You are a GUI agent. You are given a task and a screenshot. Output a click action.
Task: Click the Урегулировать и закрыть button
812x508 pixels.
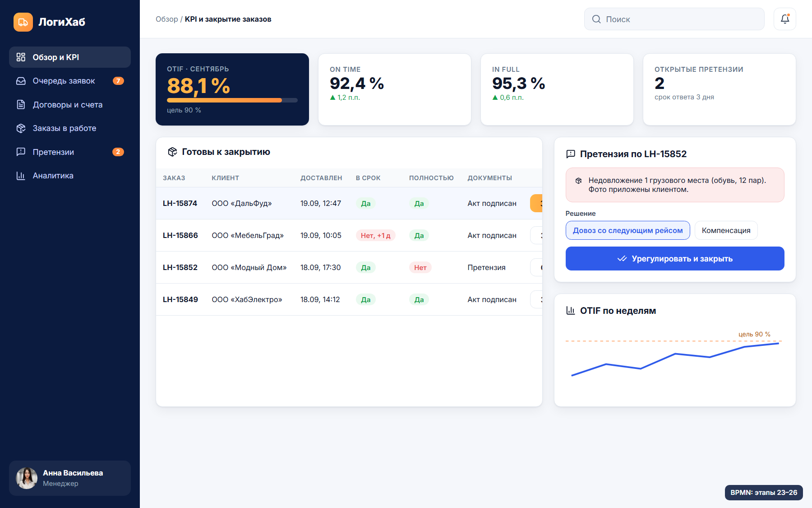coord(675,259)
